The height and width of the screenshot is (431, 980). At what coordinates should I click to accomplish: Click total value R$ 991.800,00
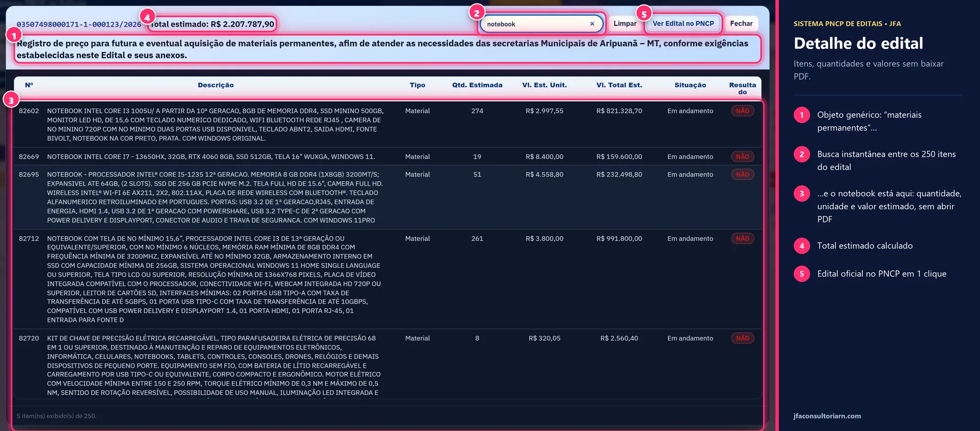tap(619, 238)
